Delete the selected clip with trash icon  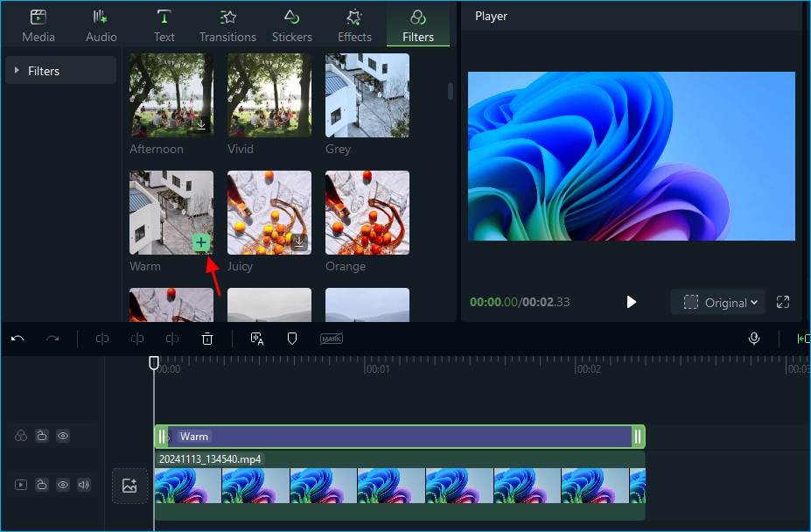click(206, 339)
